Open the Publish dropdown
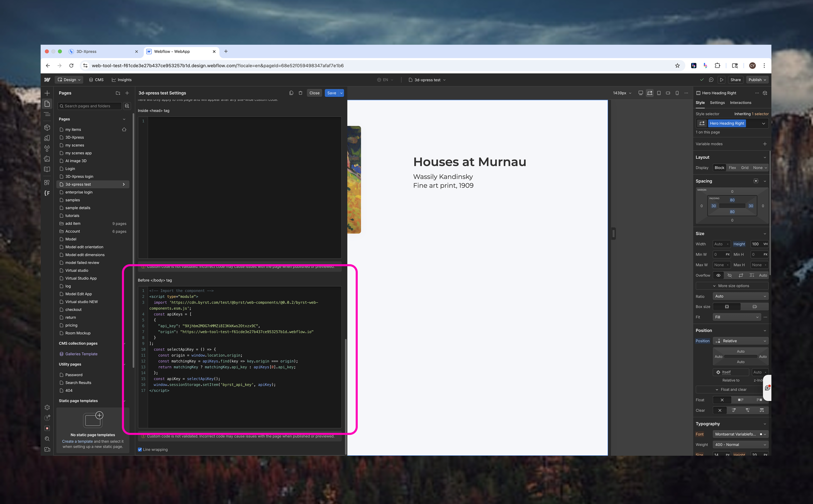813x504 pixels. (757, 80)
